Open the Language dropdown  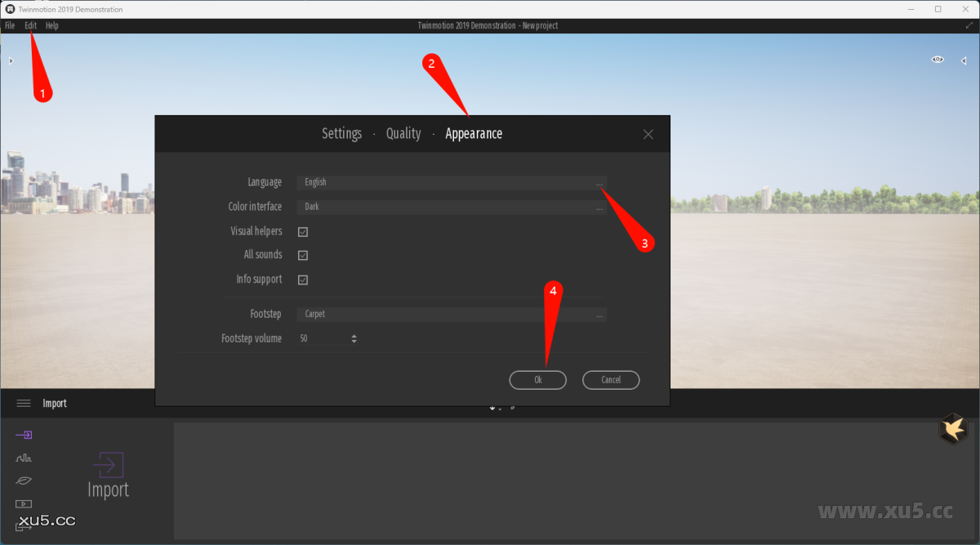(x=599, y=182)
